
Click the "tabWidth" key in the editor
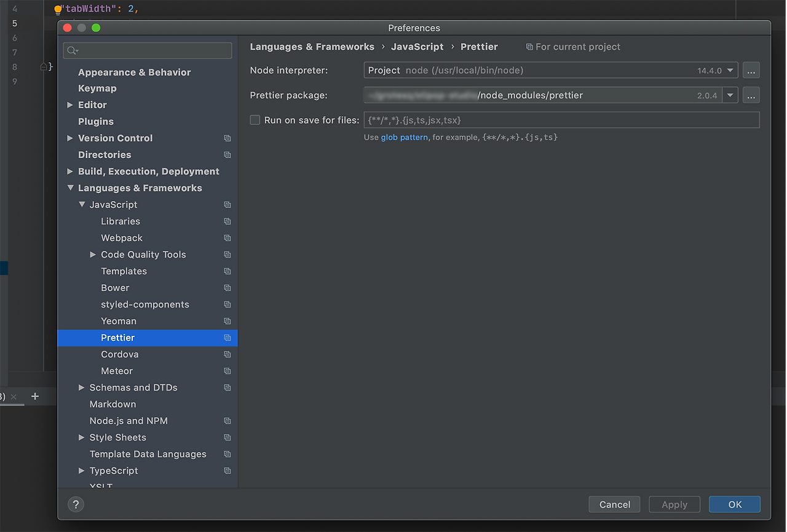[89, 9]
